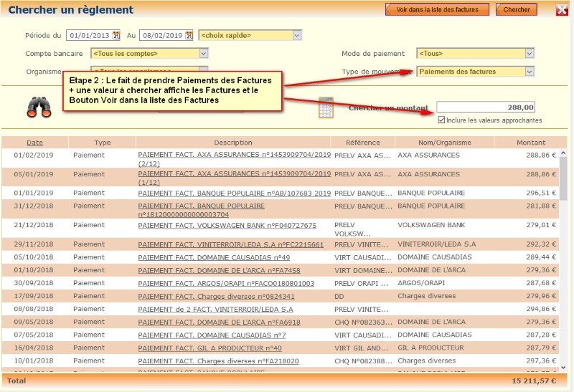
Task: Sort table by Date column header
Action: point(34,143)
